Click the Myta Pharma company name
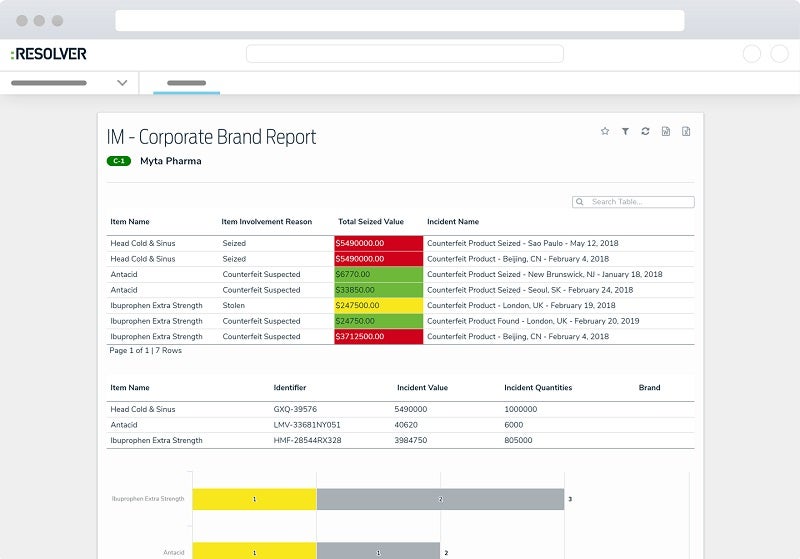Image resolution: width=800 pixels, height=559 pixels. coord(170,161)
